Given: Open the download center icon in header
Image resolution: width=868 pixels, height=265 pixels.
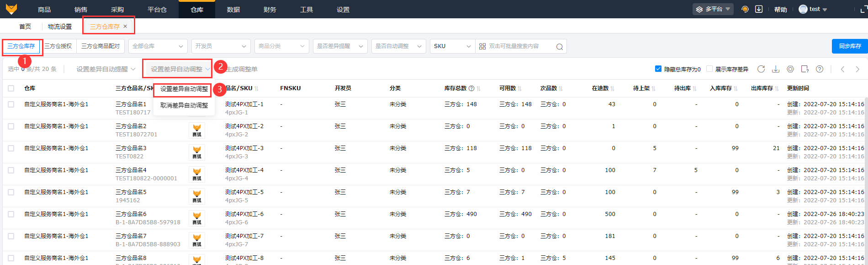Looking at the screenshot, I should coord(759,9).
